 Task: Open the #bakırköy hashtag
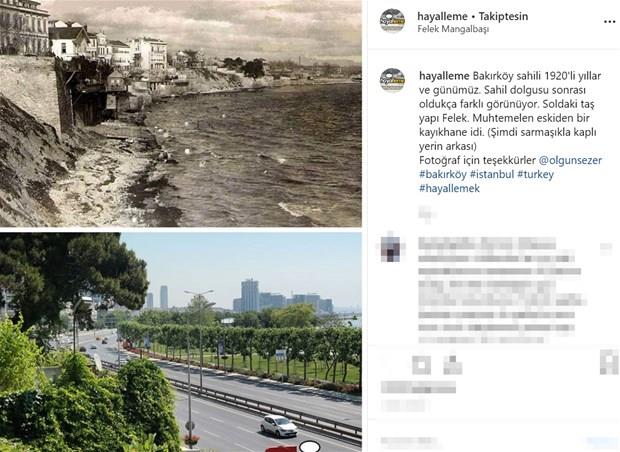point(443,174)
